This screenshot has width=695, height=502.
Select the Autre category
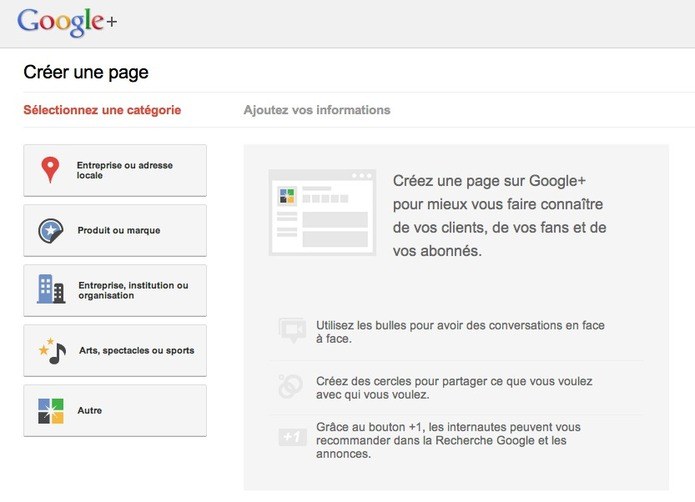(115, 411)
